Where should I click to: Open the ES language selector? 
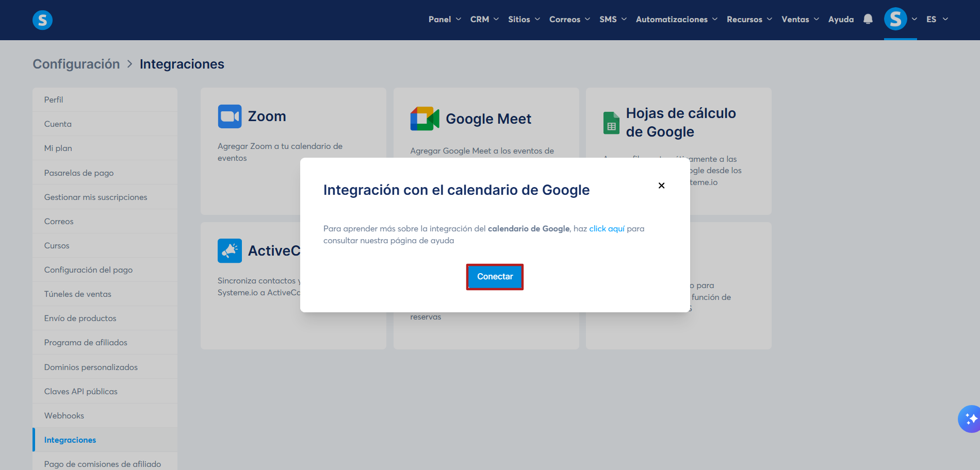(x=937, y=19)
